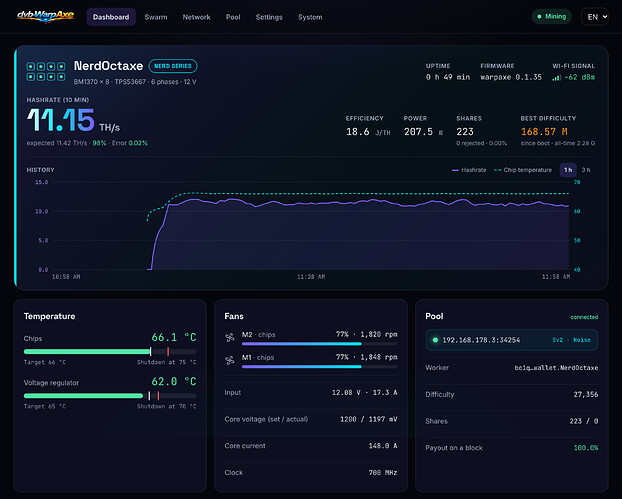The image size is (622, 499).
Task: Switch to the System tab
Action: [x=310, y=17]
